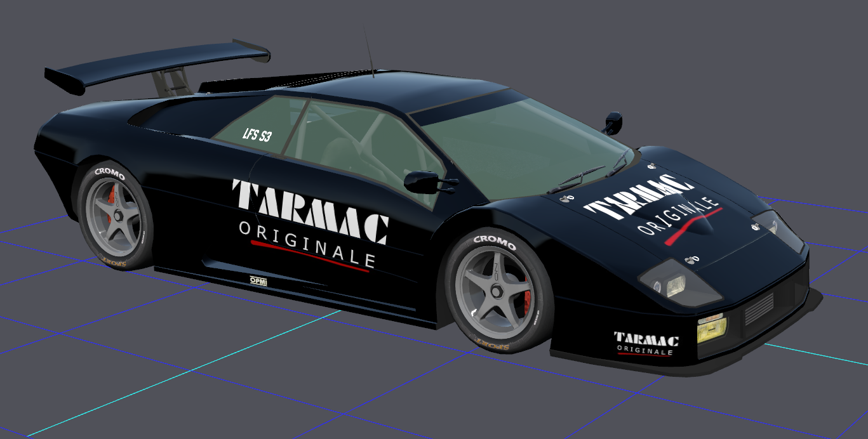Click the "LFS S3" text on side window

pos(257,134)
